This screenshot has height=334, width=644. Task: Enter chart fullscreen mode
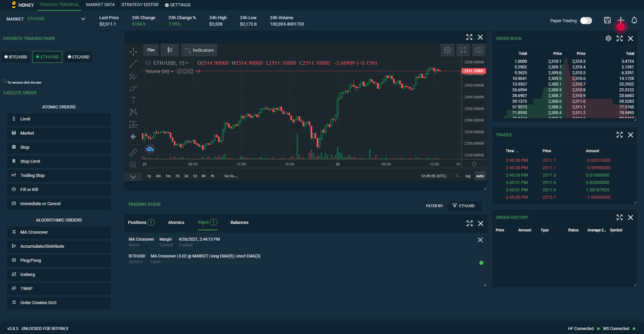click(463, 50)
